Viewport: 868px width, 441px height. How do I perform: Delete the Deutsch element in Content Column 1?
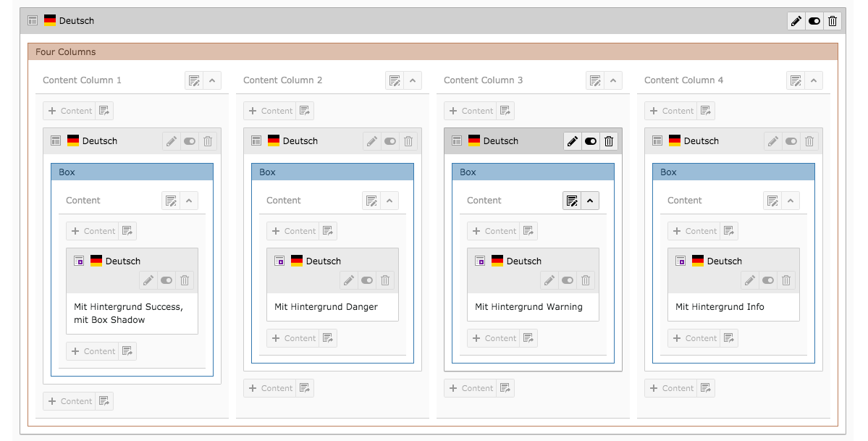(x=208, y=141)
